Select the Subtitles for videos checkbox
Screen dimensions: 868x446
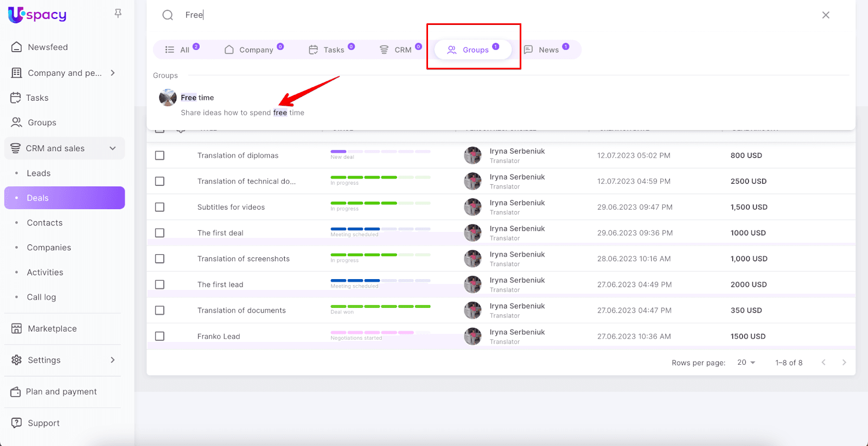click(159, 207)
